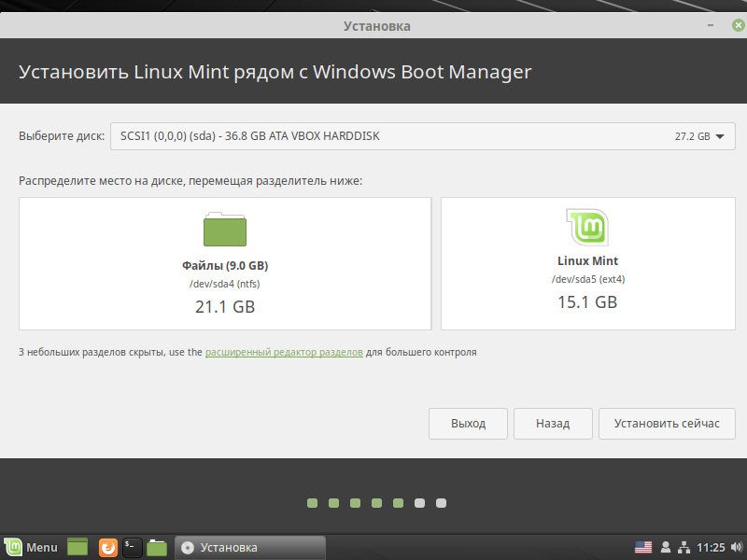Close the Установка installer window
Viewport: 747px width, 560px height.
[x=738, y=25]
